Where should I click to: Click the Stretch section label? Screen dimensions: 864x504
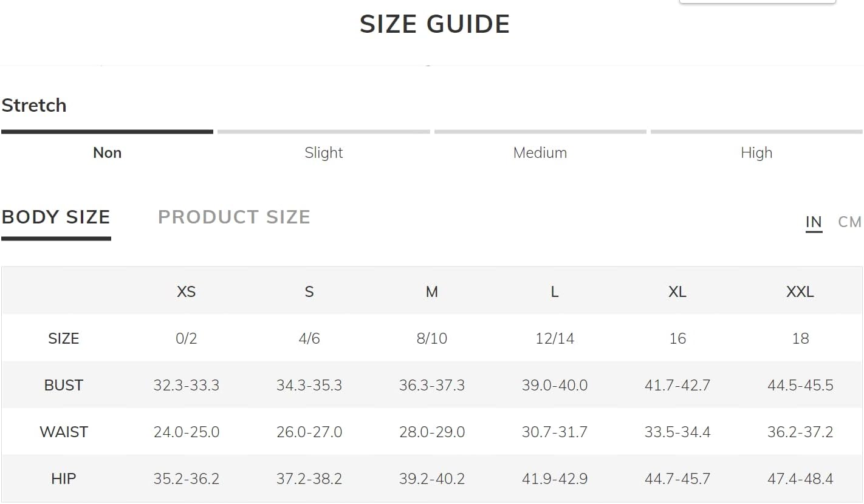click(x=34, y=105)
